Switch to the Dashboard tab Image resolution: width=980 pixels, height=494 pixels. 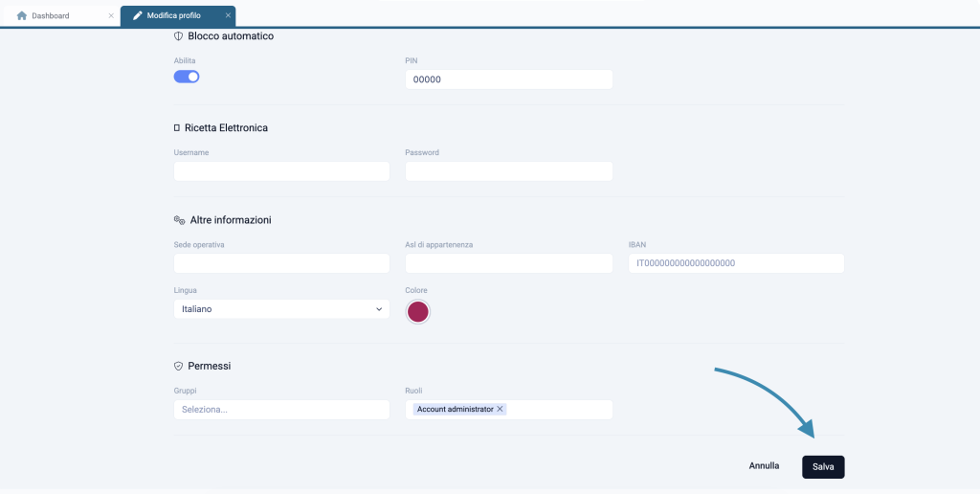pyautogui.click(x=51, y=15)
